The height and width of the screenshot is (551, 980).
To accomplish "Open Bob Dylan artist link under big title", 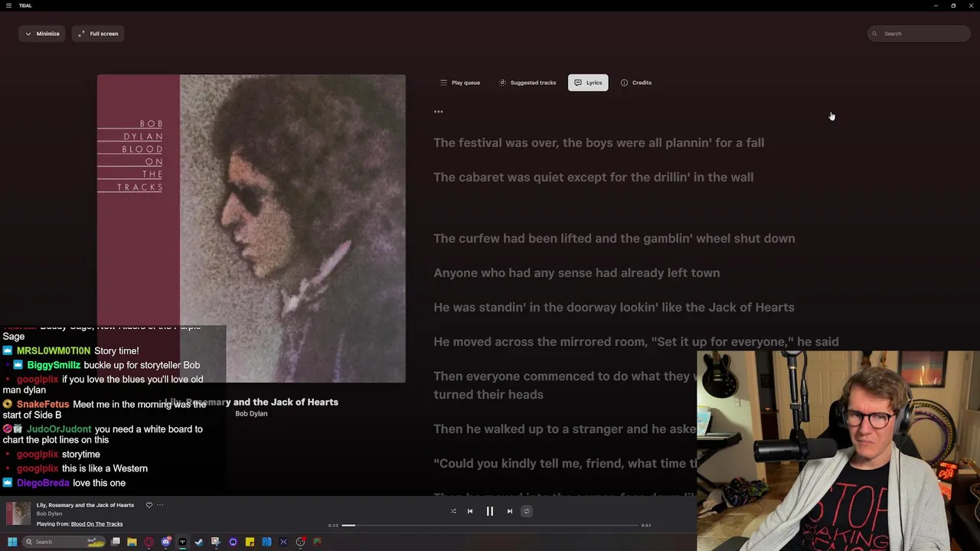I will pos(251,414).
